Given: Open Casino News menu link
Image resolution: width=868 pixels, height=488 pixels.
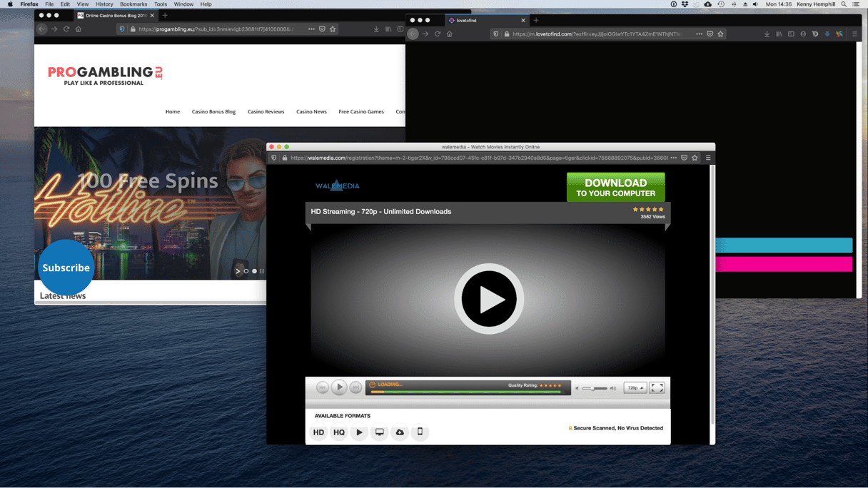Looking at the screenshot, I should click(x=311, y=111).
